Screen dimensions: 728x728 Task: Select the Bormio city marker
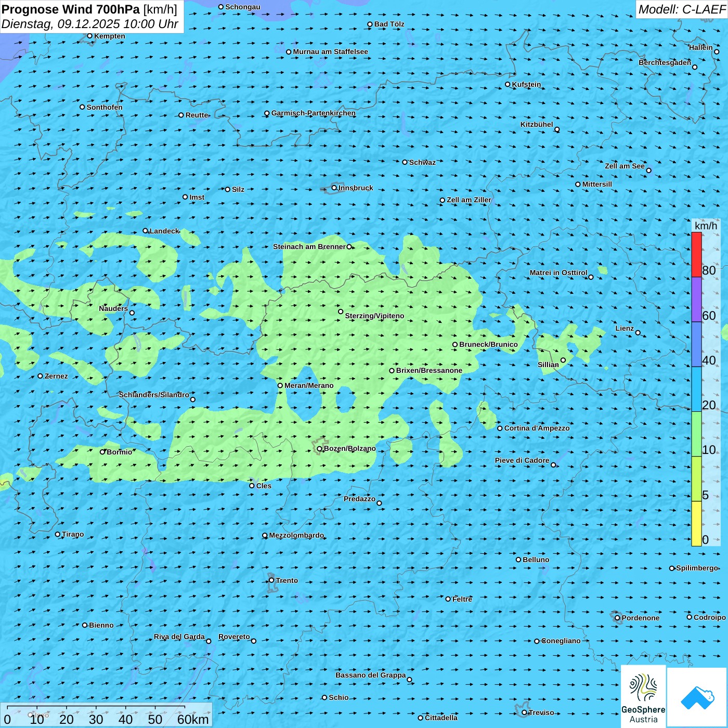(102, 452)
